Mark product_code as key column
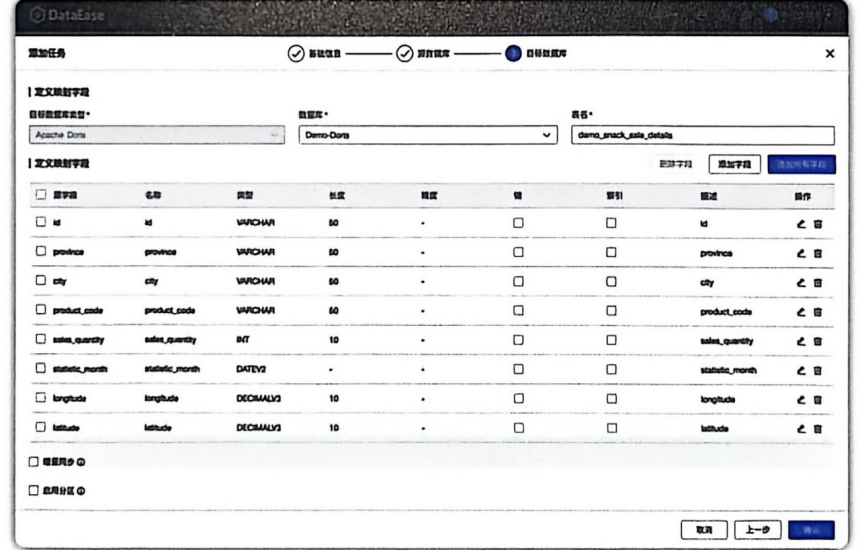 coord(518,310)
